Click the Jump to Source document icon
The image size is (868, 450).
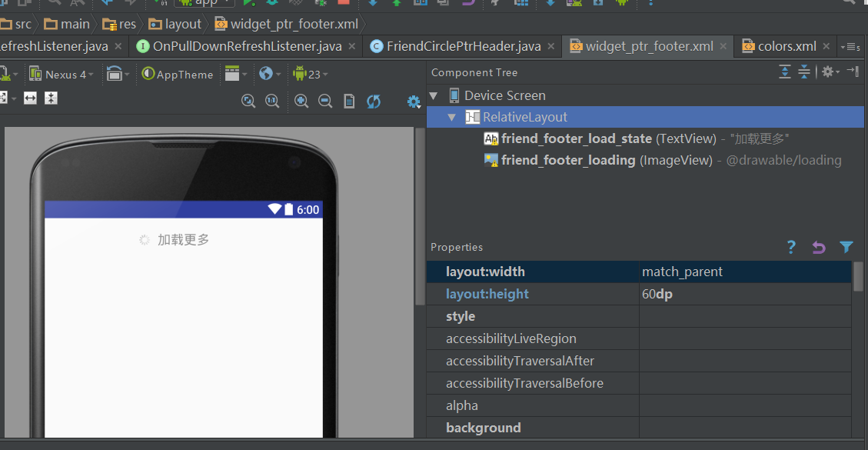tap(349, 101)
